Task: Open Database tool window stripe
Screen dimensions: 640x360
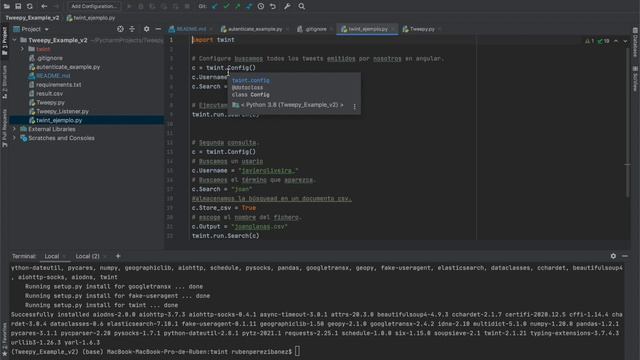Action: [635, 42]
